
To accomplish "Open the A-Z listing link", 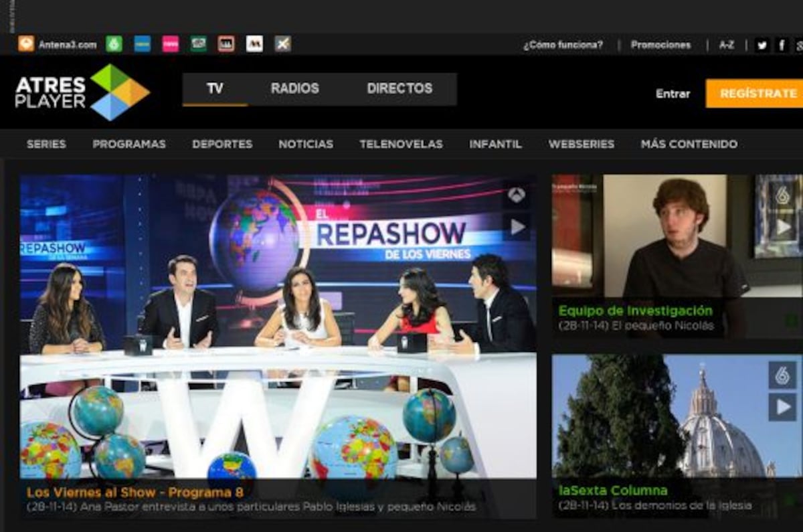I will pos(728,44).
